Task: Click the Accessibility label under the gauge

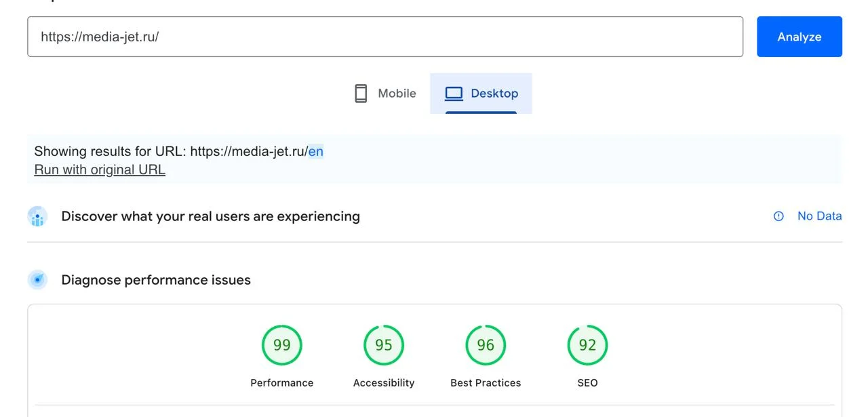Action: point(384,383)
